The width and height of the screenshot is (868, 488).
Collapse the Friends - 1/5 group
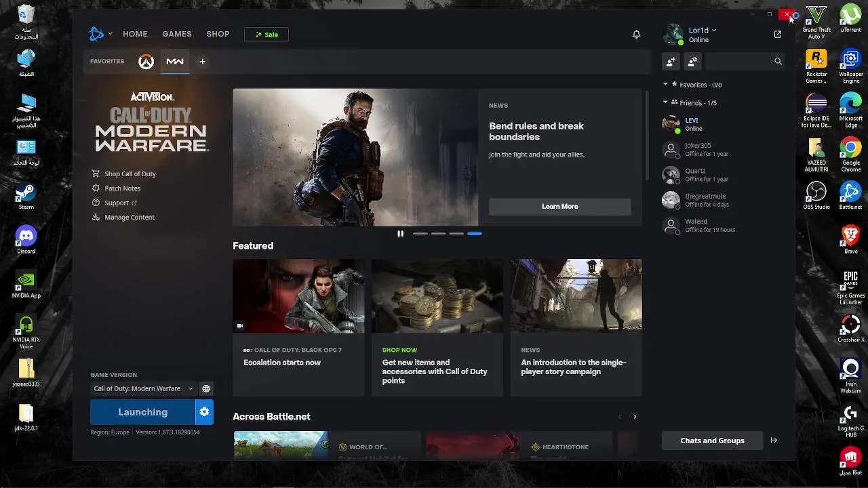coord(665,102)
